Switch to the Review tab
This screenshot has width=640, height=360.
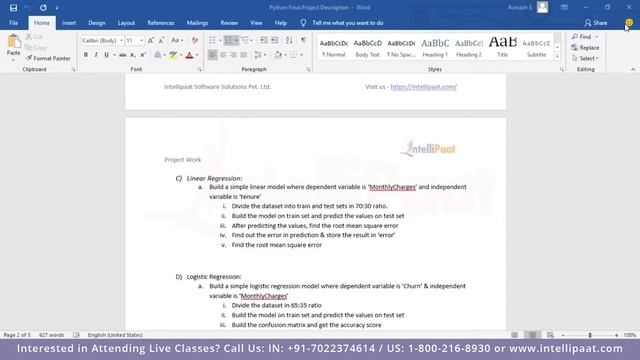pos(229,23)
